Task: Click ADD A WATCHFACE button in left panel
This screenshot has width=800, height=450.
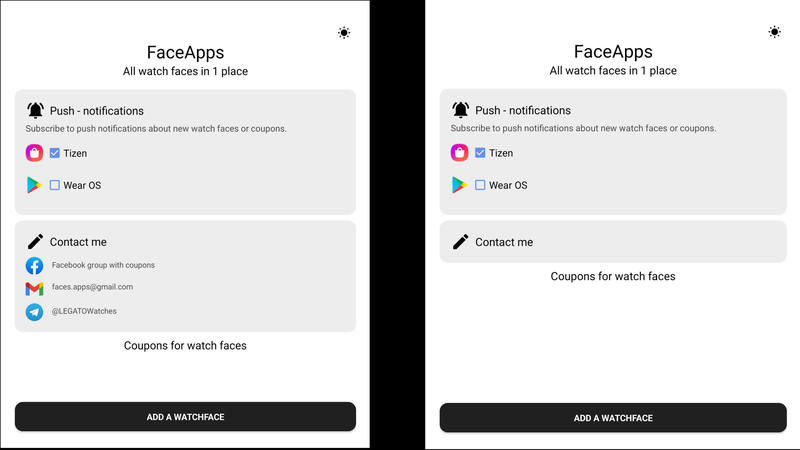Action: click(x=185, y=417)
